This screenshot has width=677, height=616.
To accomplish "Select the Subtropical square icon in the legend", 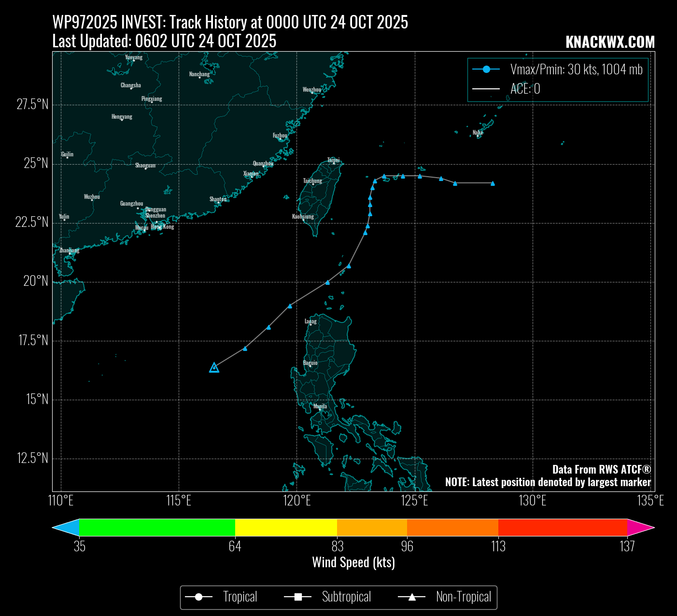I will pos(298,598).
